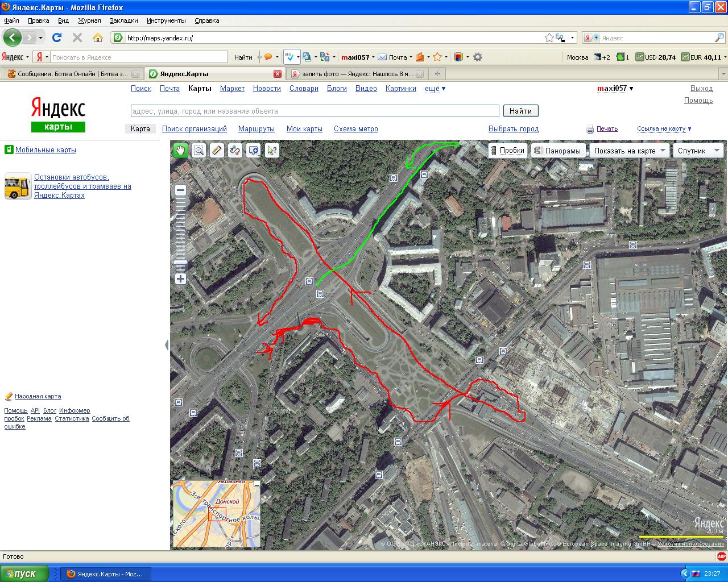The image size is (728, 582).
Task: Click the browser Stop loading button
Action: pyautogui.click(x=77, y=38)
